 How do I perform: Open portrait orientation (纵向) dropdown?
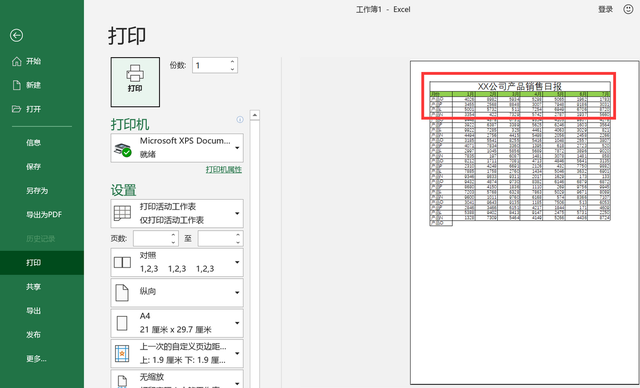click(177, 293)
